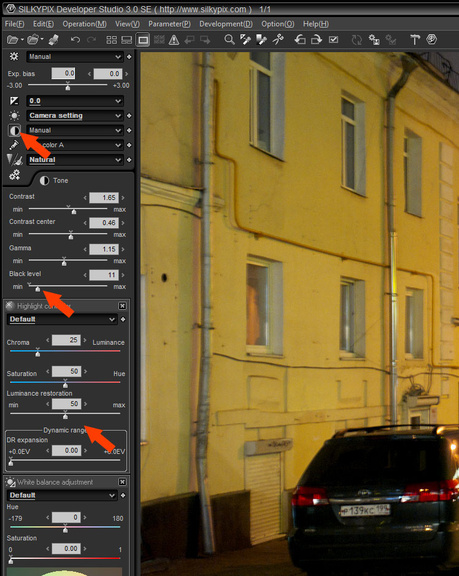Click the white balance icon

pyautogui.click(x=14, y=115)
